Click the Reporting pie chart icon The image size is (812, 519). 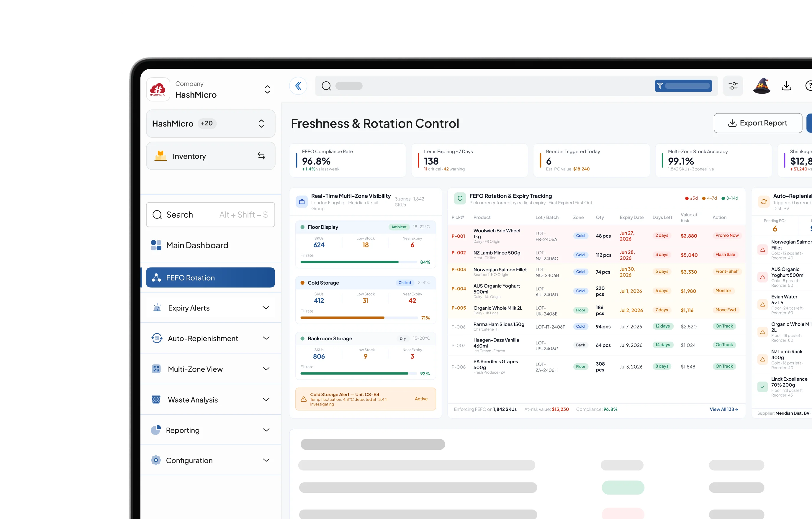click(155, 430)
